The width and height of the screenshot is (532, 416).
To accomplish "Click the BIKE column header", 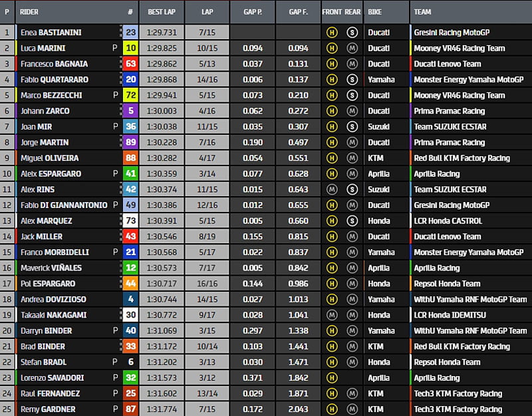I will [374, 12].
